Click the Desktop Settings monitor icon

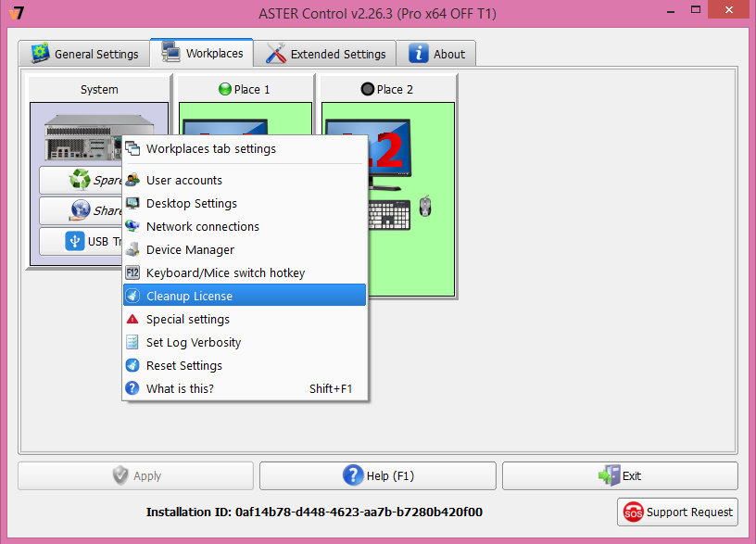132,203
